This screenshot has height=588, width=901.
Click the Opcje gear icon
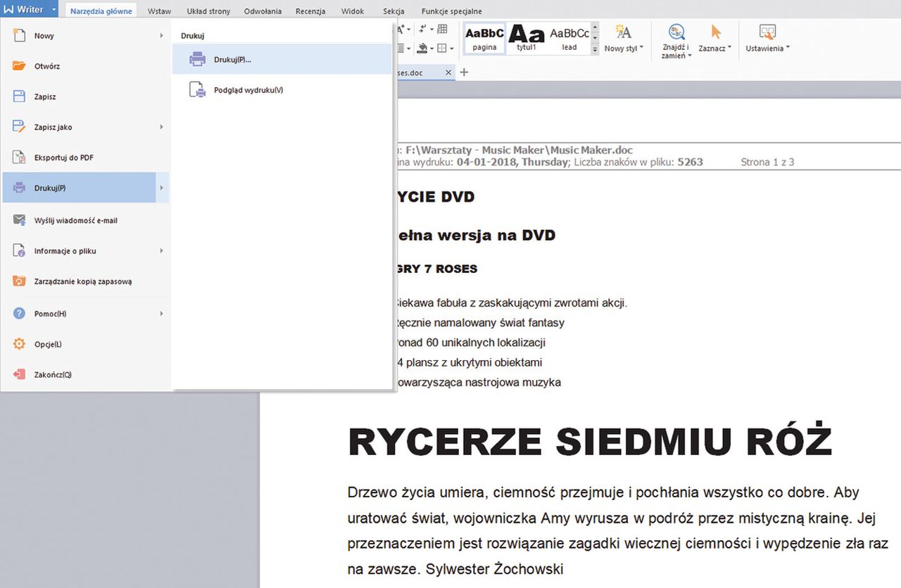coord(20,344)
